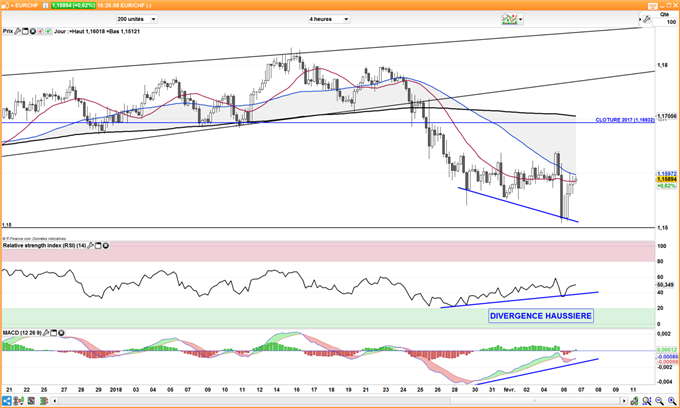Click the info icon next to EURCHF
The width and height of the screenshot is (680, 408).
45,6
